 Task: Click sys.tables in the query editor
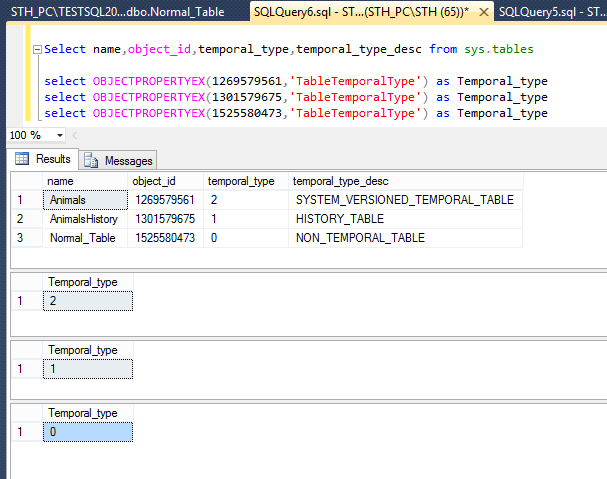(x=499, y=50)
